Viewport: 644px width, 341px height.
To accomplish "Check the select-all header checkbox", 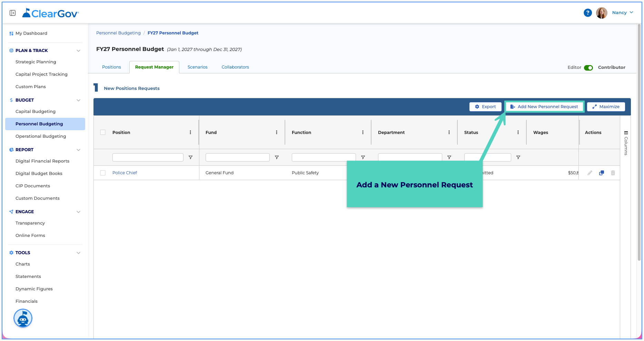I will coord(103,132).
